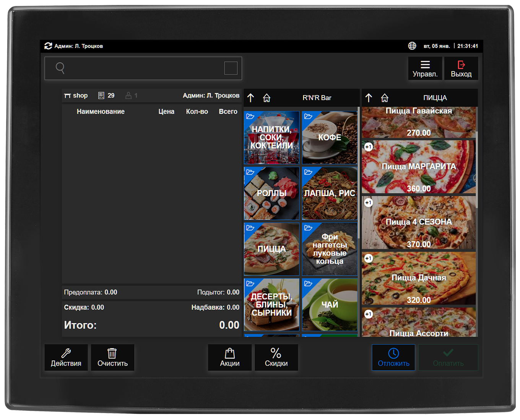520x420 pixels.
Task: Open the language globe icon
Action: pyautogui.click(x=412, y=46)
